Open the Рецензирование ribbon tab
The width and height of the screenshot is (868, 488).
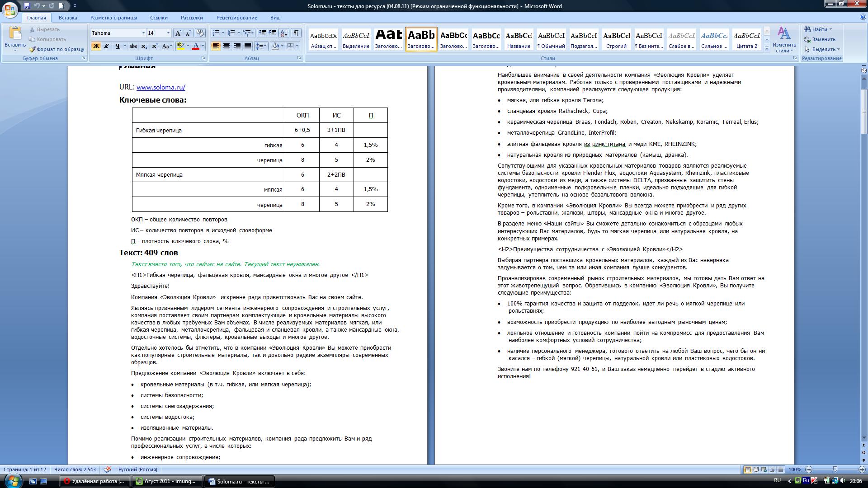(236, 18)
